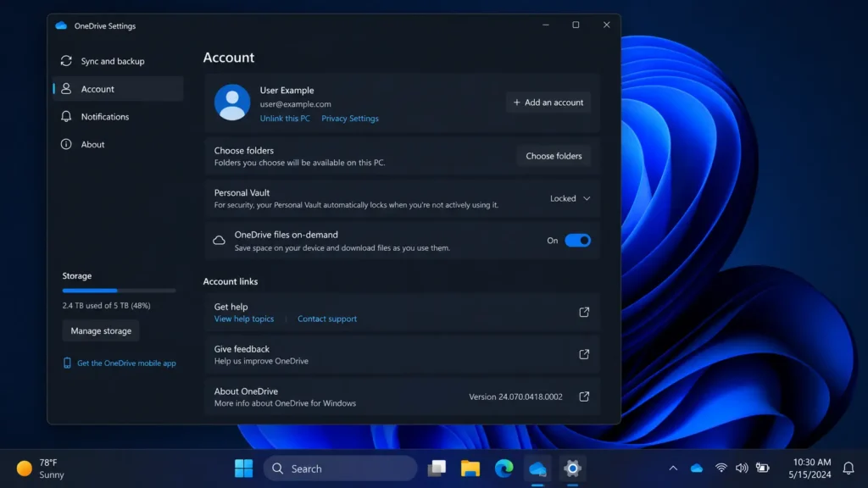The image size is (868, 488).
Task: Select the Account sidebar item
Action: pos(119,88)
